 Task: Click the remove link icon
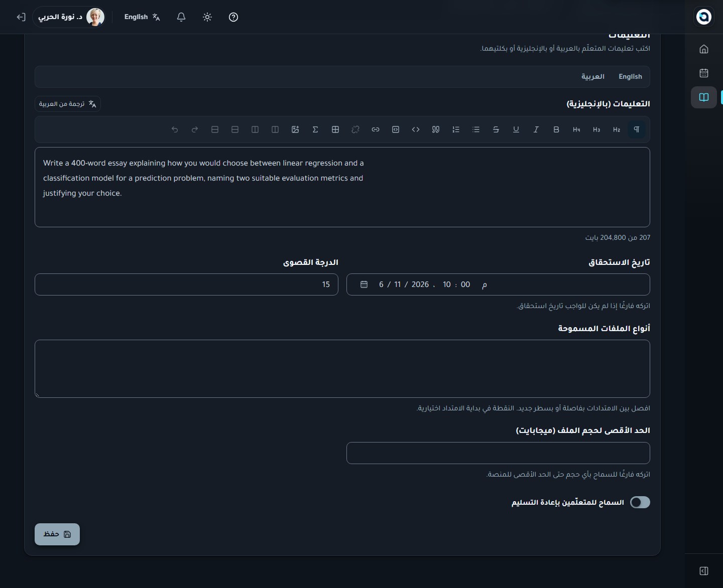click(355, 129)
